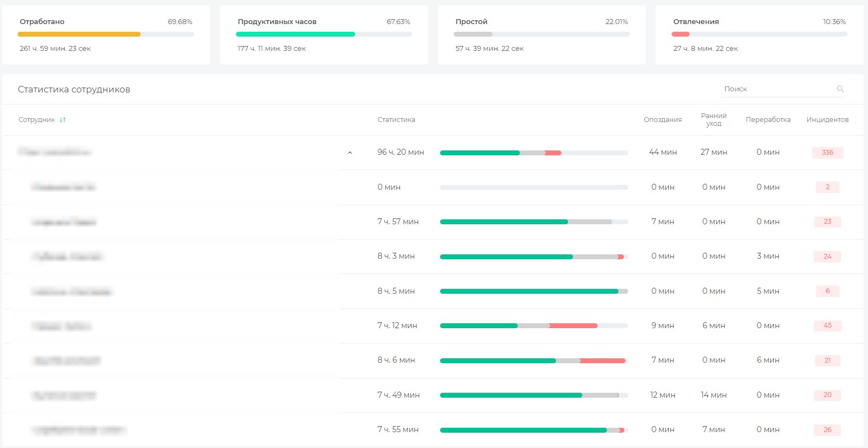This screenshot has width=868, height=448.
Task: Select the Продуктивных часов 67.63% percentage
Action: point(398,22)
